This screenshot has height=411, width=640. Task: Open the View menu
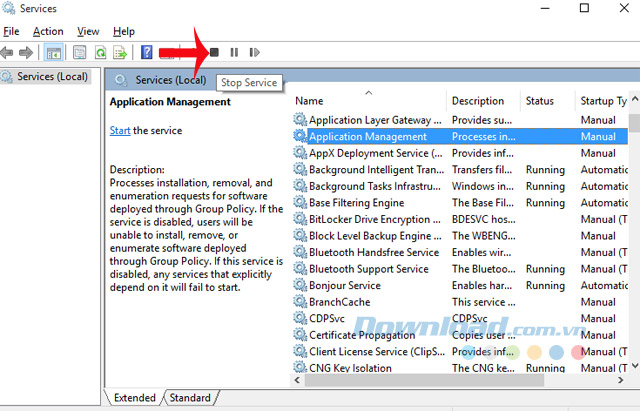(x=88, y=31)
